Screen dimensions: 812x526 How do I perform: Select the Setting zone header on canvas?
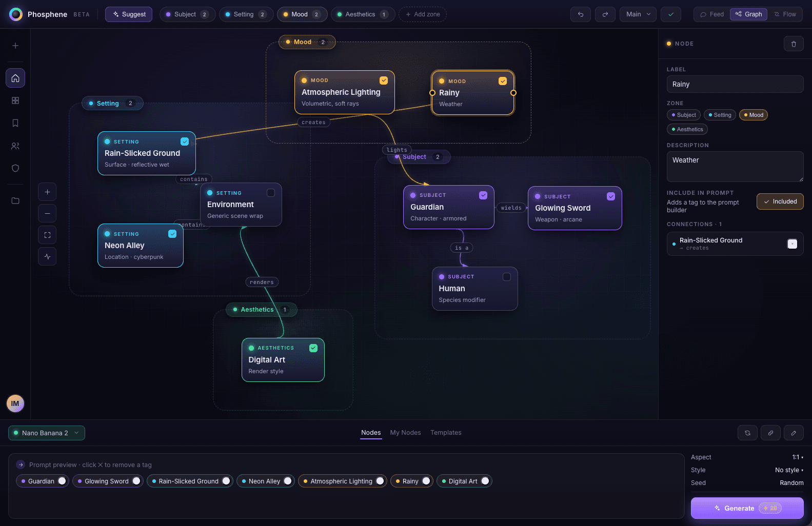[112, 103]
